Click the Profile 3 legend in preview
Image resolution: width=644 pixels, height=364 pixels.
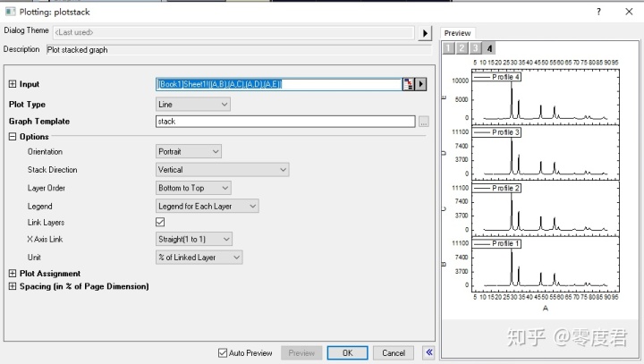tap(496, 132)
